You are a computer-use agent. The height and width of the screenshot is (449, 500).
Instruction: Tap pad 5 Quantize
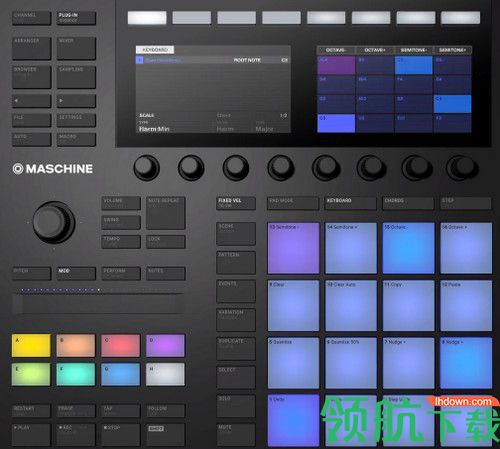coord(293,363)
